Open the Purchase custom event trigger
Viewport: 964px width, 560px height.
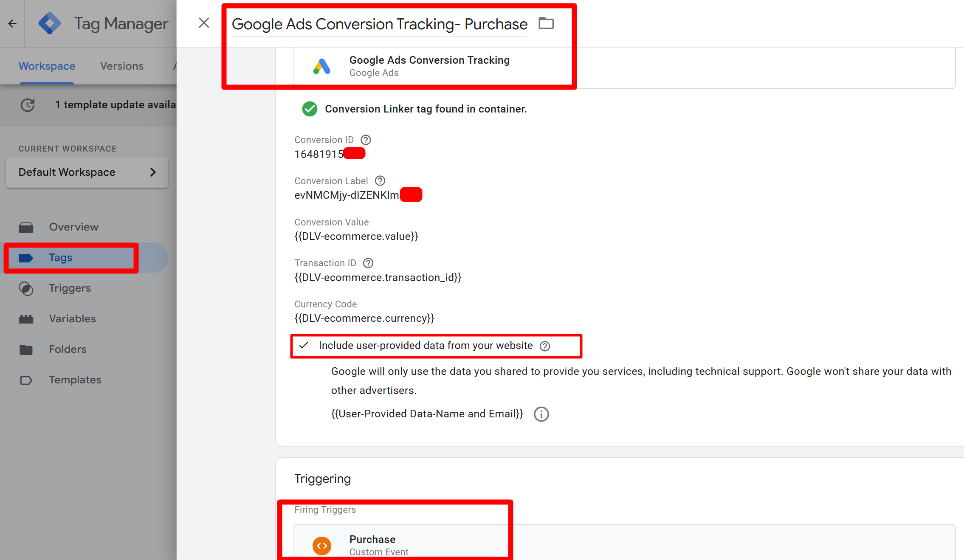click(x=372, y=545)
